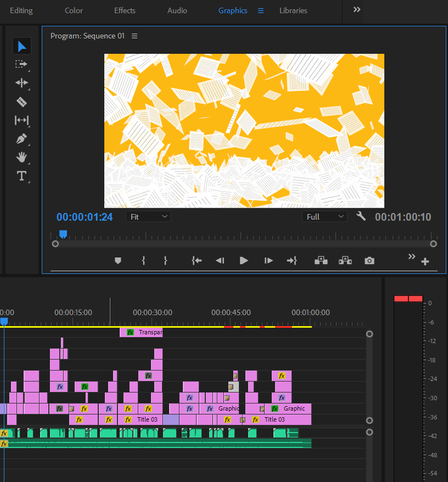Open the Program Sequence 01 panel menu

[x=135, y=36]
